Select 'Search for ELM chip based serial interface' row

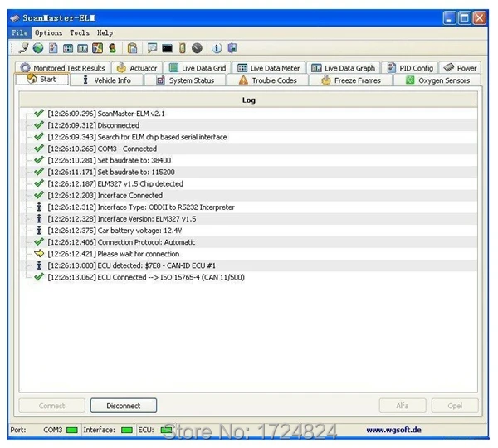248,137
